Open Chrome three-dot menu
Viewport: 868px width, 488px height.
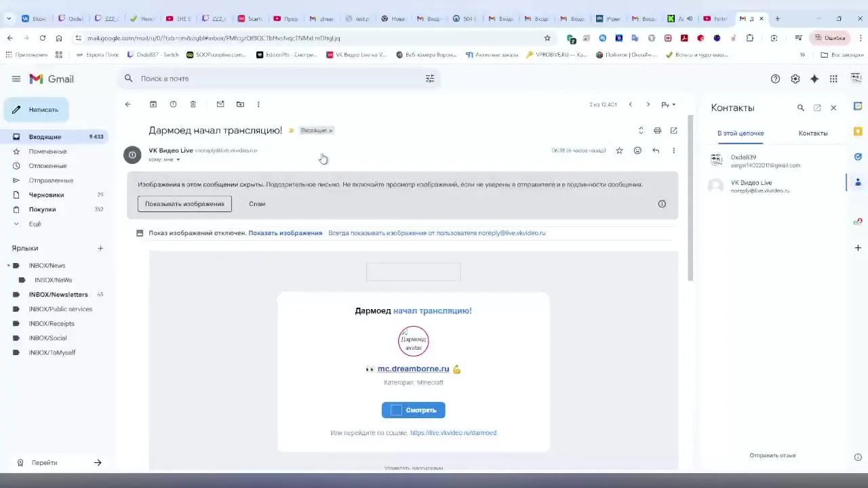861,38
